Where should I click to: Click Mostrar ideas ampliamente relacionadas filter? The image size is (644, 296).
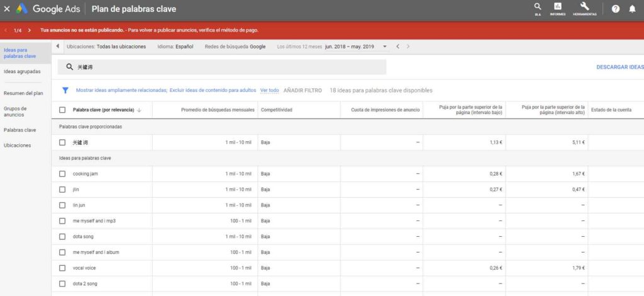(x=121, y=91)
